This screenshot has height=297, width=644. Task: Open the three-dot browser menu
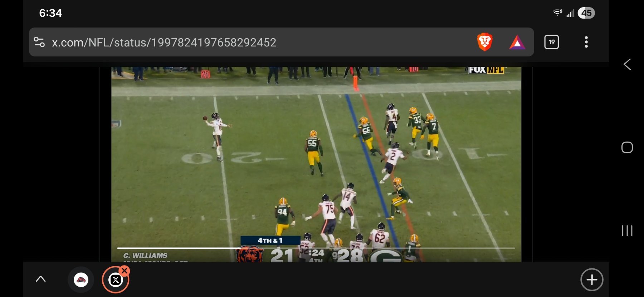coord(586,42)
